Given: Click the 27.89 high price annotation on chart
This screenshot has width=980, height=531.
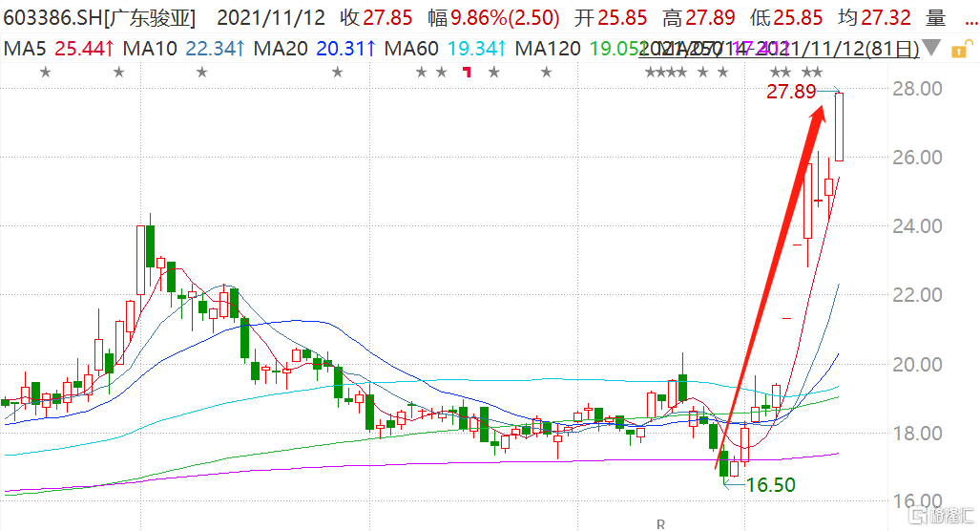Looking at the screenshot, I should coord(791,92).
